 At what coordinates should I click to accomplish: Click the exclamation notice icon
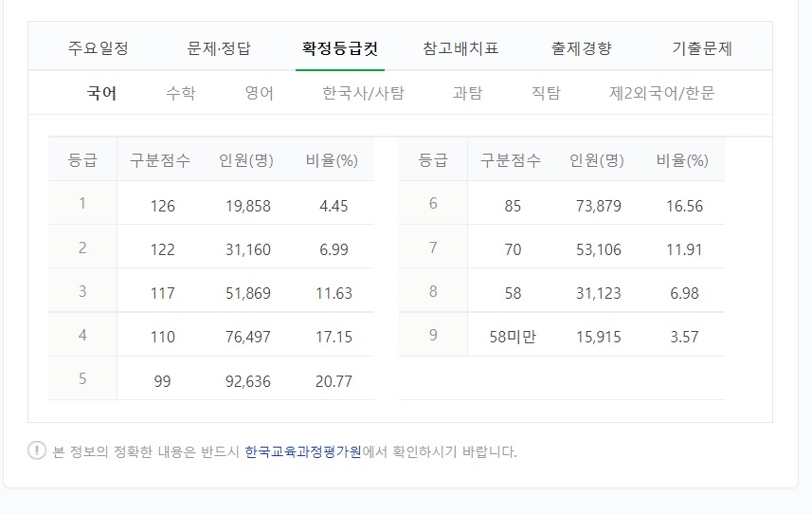[x=37, y=450]
